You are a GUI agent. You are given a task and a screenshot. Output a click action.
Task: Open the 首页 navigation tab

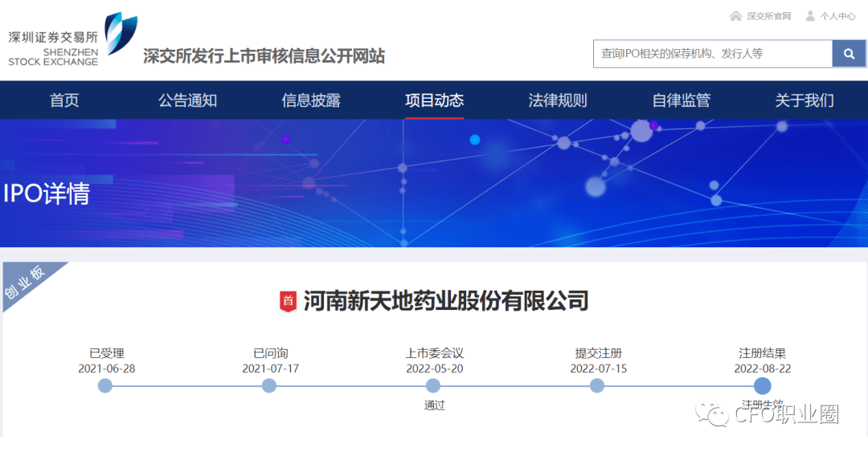coord(64,100)
